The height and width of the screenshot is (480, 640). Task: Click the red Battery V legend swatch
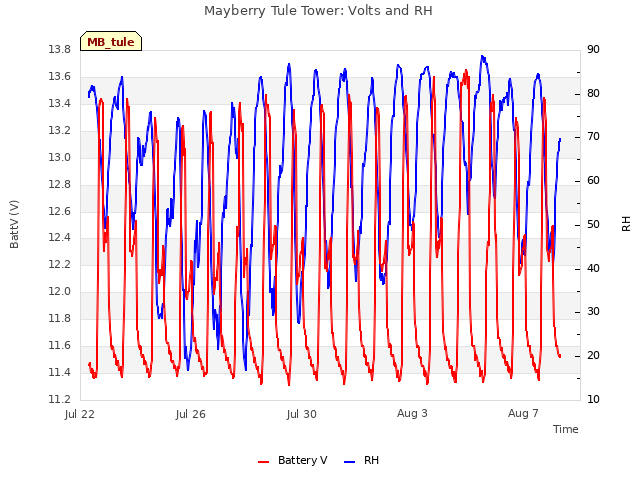tap(264, 462)
